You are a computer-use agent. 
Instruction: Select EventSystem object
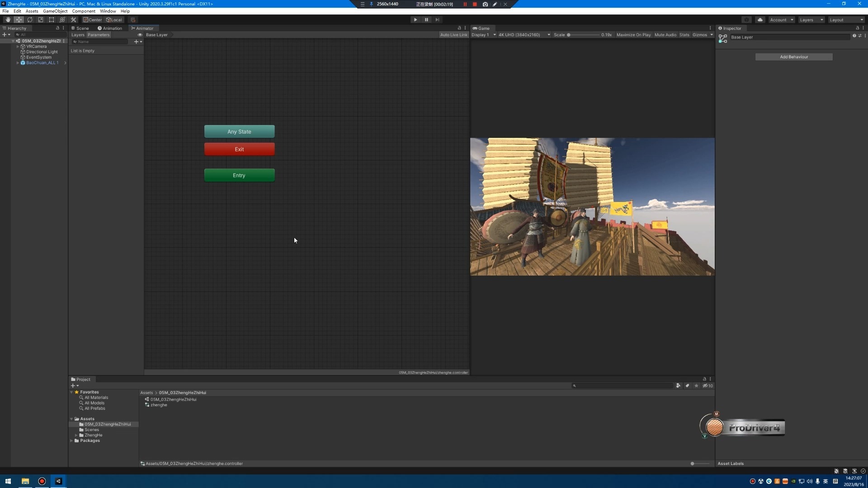pyautogui.click(x=38, y=57)
